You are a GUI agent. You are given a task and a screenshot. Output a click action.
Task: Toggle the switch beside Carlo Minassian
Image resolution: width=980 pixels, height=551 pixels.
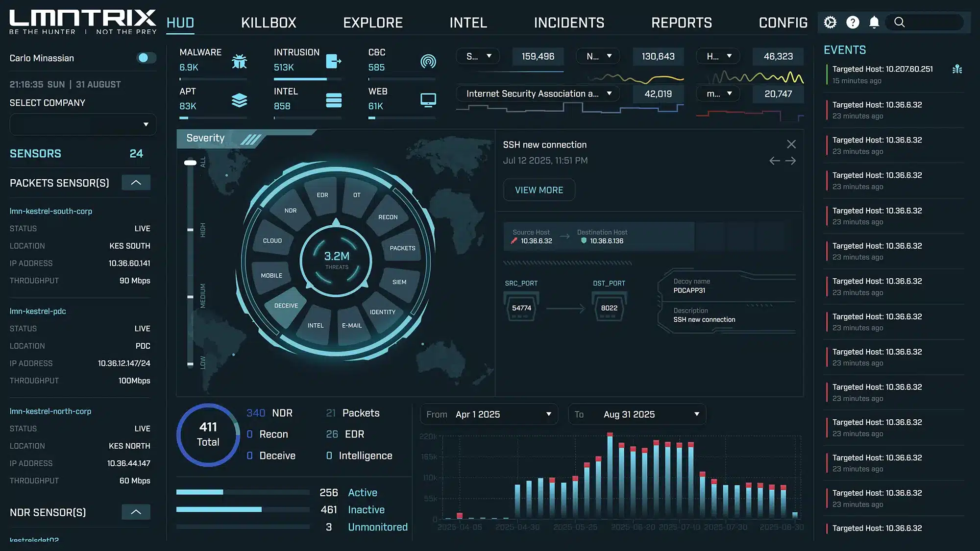(145, 58)
